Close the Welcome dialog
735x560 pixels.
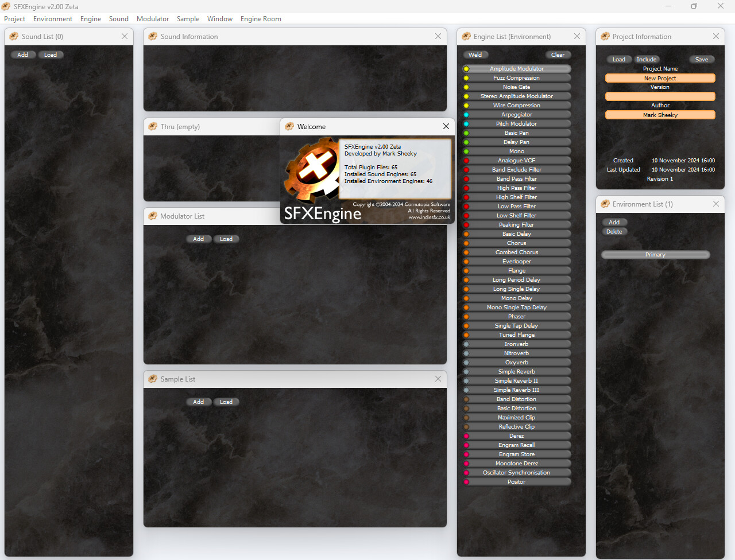pyautogui.click(x=446, y=127)
